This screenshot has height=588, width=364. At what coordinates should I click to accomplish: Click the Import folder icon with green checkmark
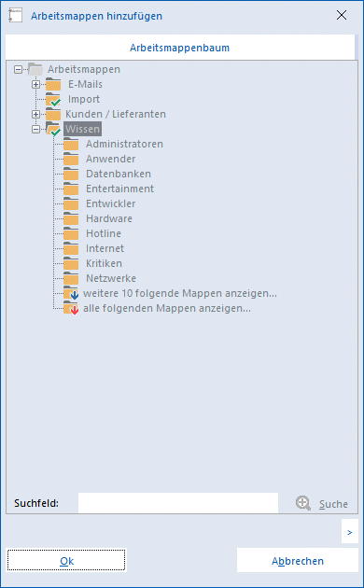pyautogui.click(x=53, y=100)
